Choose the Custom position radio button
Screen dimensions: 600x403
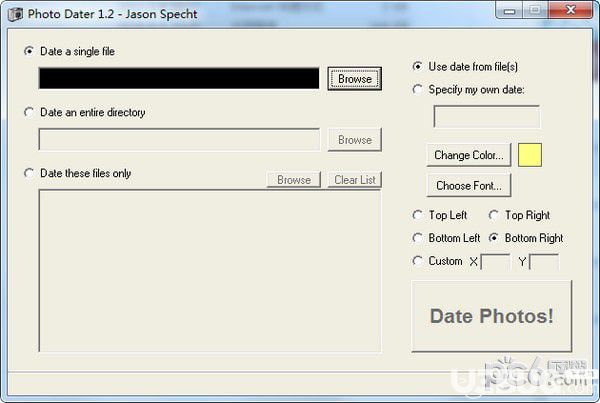(417, 261)
